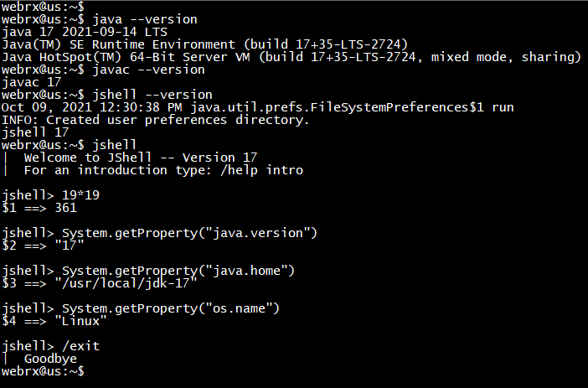
Task: Click the 'javac 17' output text
Action: 32,82
